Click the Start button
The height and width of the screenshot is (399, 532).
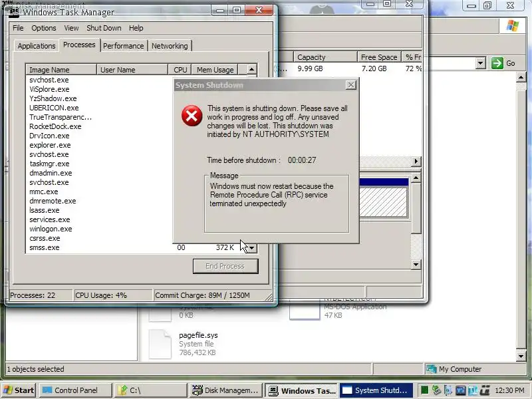[19, 390]
